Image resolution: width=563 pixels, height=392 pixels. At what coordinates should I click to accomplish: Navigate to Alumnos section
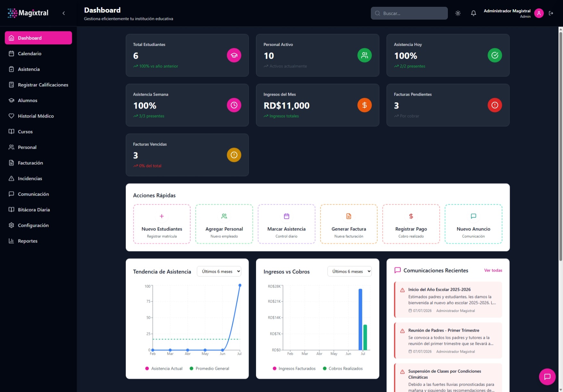(x=38, y=100)
